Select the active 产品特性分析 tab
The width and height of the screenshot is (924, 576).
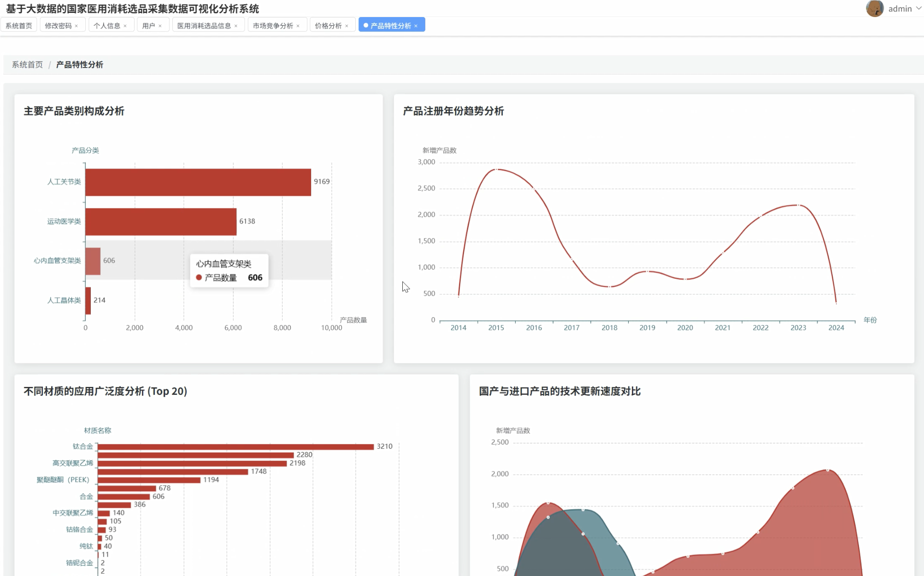[391, 25]
